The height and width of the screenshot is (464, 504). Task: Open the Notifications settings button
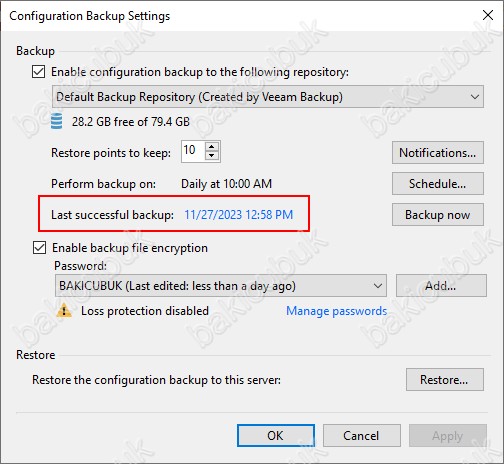coord(438,153)
